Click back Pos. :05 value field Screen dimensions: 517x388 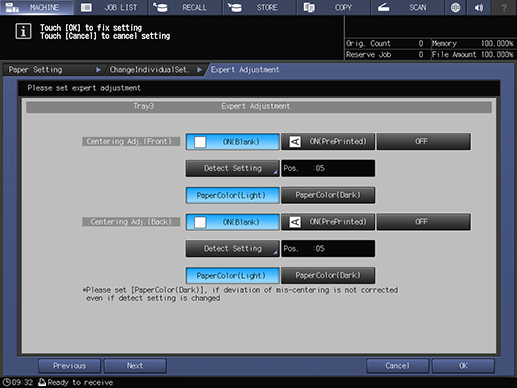[328, 249]
